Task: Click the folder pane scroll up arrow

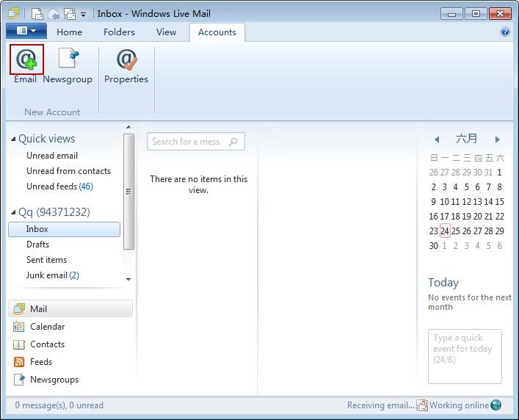Action: tap(128, 128)
